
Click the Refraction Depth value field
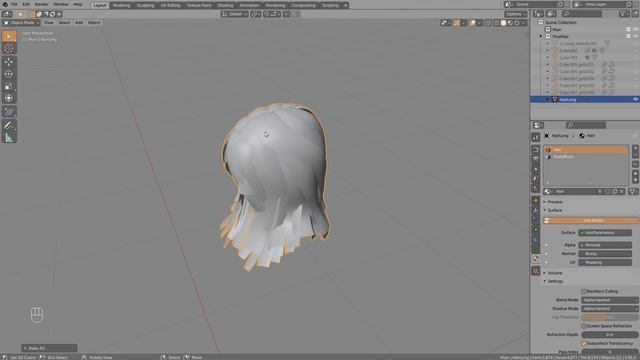pos(609,335)
